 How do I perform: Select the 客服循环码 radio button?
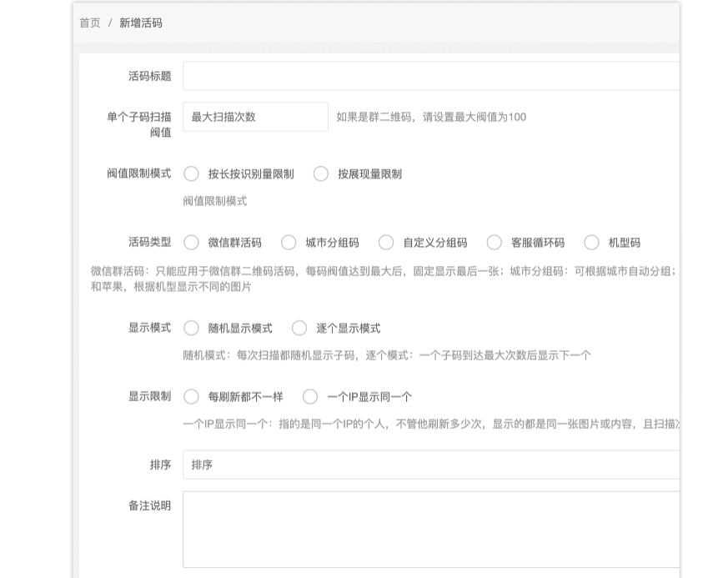[495, 243]
